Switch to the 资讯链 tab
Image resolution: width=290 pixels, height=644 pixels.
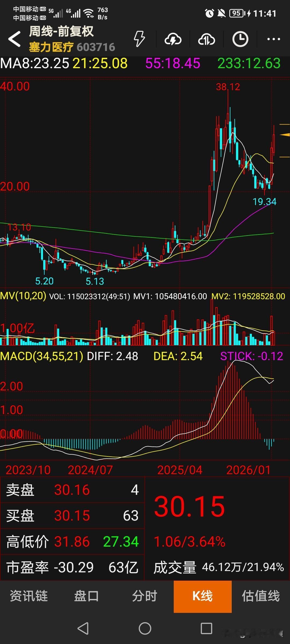coord(29,596)
